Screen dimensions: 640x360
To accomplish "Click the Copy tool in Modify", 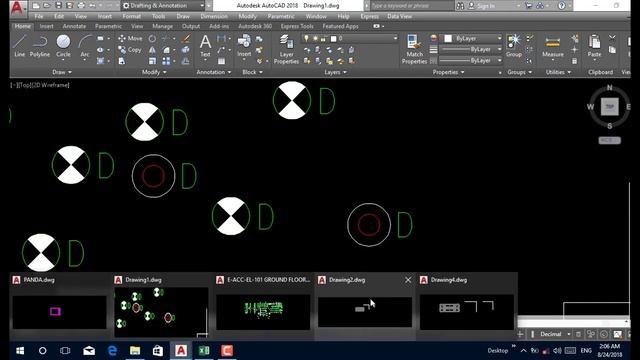I will click(x=130, y=50).
